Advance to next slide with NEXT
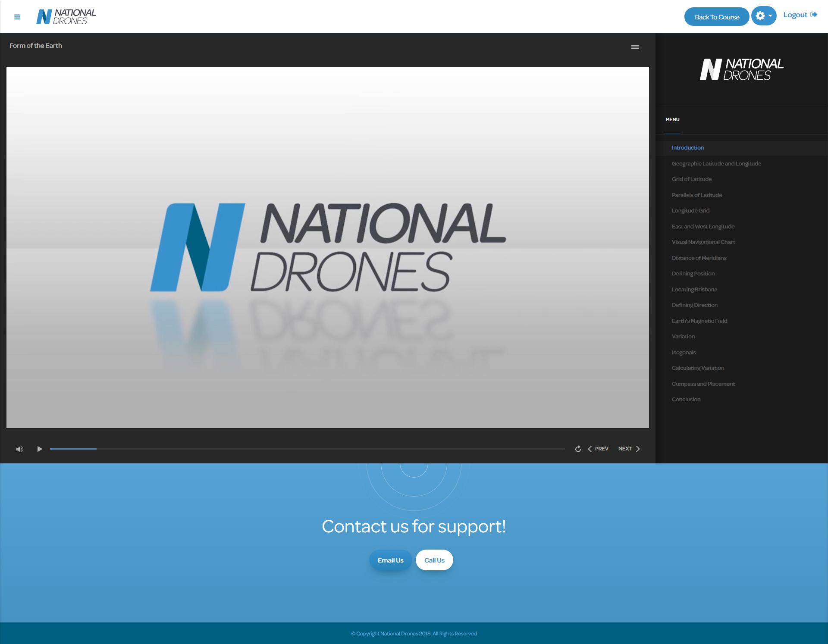Image resolution: width=828 pixels, height=644 pixels. click(x=629, y=449)
